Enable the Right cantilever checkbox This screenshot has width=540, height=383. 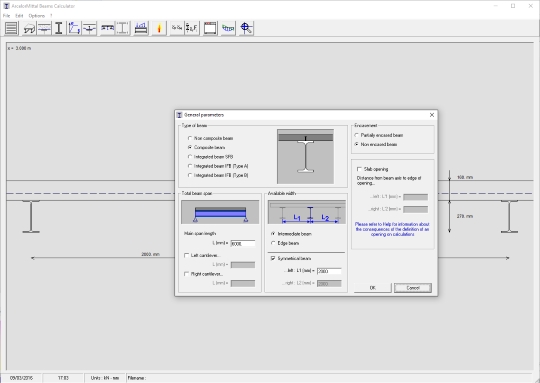point(204,274)
